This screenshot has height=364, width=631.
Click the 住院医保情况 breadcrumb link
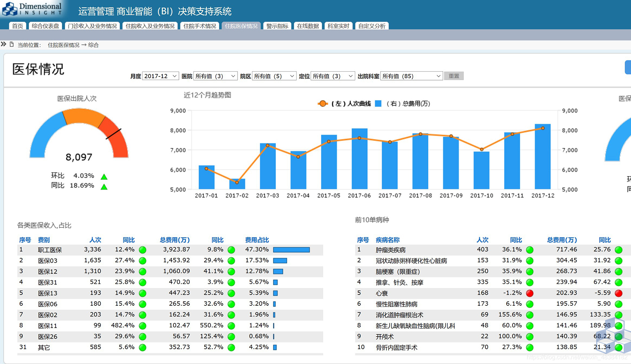[x=63, y=45]
